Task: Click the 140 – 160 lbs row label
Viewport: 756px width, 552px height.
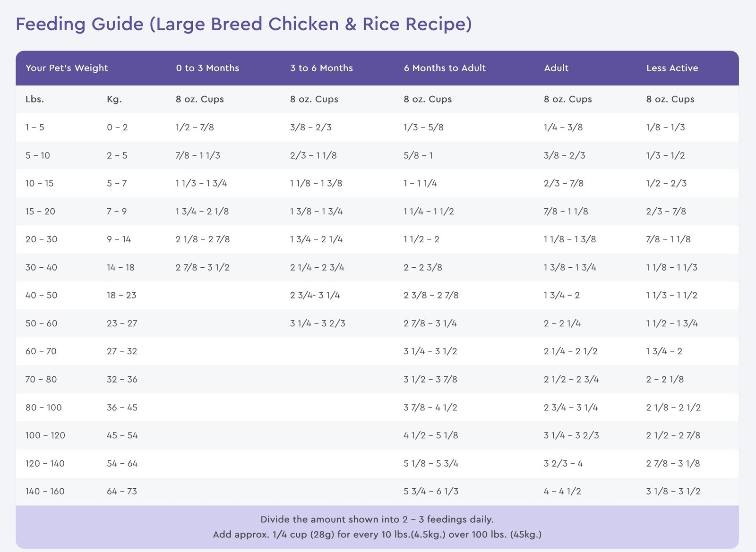Action: [45, 491]
